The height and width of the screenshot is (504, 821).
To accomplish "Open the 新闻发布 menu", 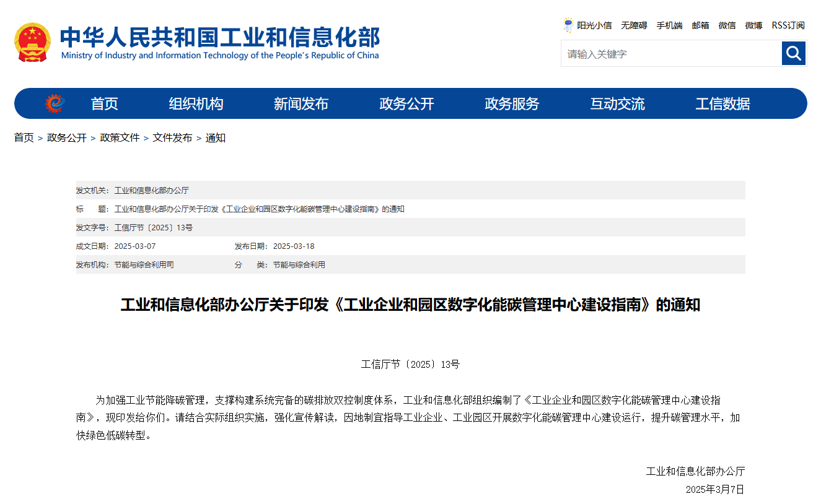I will (x=301, y=103).
